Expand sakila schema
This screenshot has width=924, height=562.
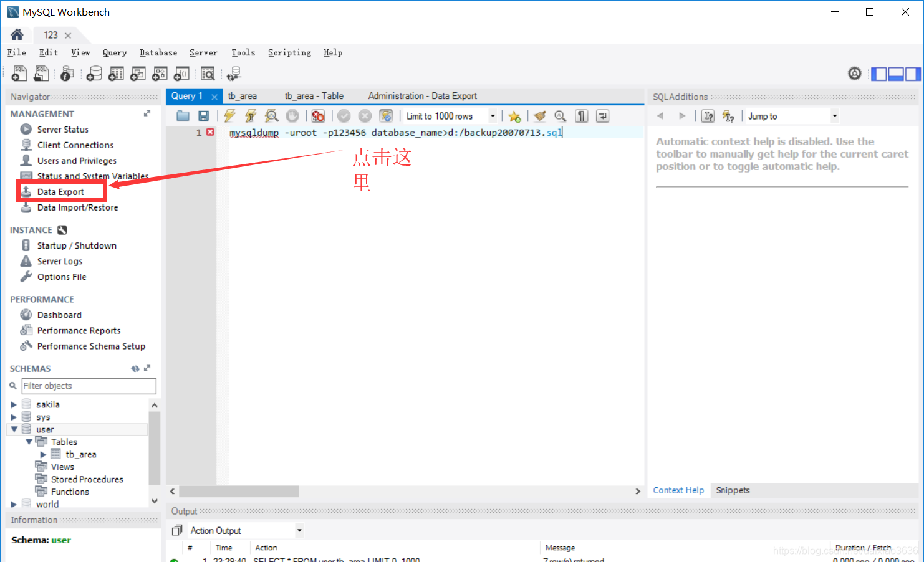point(13,405)
